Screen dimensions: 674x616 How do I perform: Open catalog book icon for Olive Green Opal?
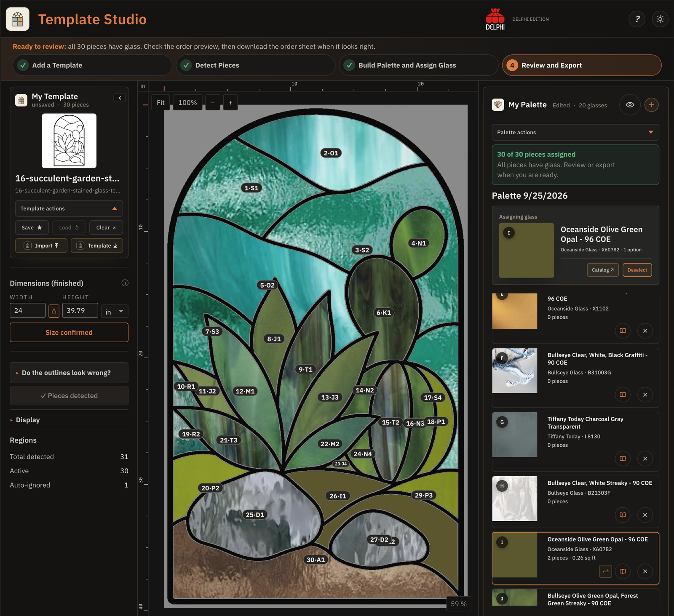(623, 571)
